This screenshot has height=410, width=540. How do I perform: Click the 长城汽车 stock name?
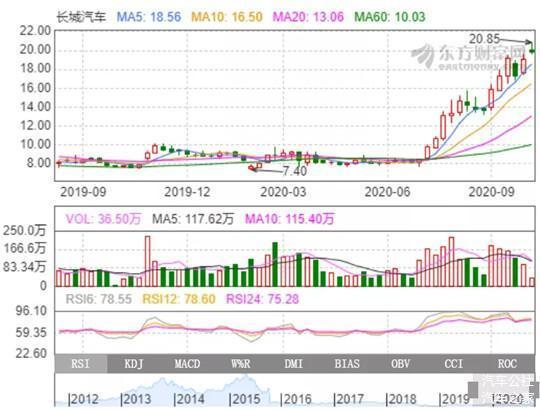point(81,17)
